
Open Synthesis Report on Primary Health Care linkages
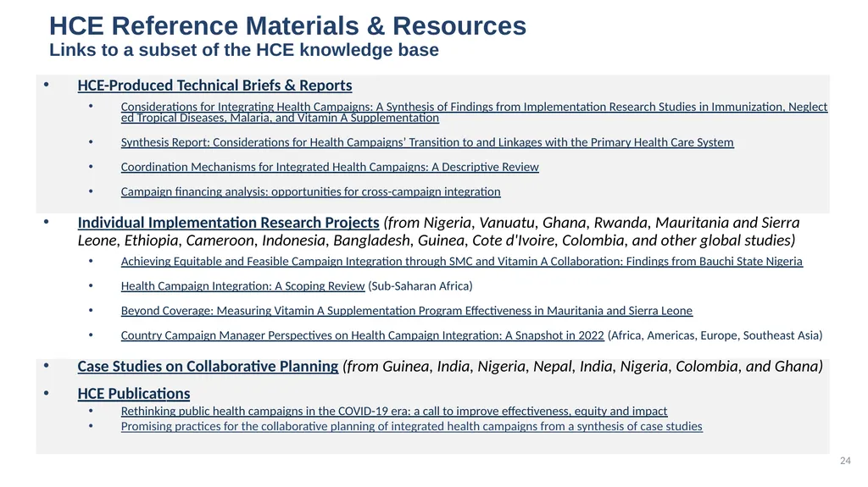pyautogui.click(x=427, y=142)
